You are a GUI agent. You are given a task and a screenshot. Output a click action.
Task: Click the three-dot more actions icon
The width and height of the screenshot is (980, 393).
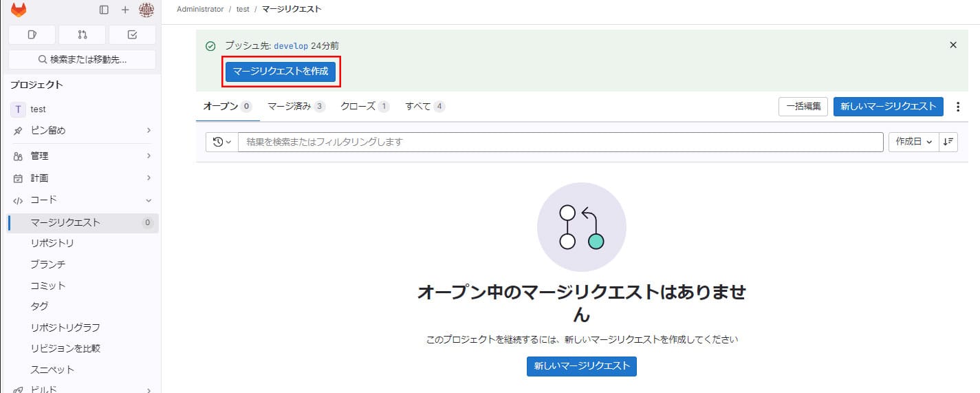[959, 107]
